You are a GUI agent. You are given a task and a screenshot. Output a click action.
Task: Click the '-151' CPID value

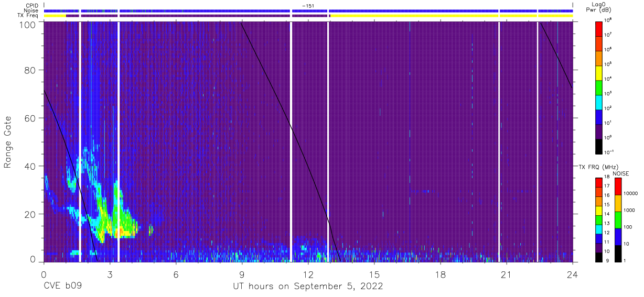[x=308, y=5]
